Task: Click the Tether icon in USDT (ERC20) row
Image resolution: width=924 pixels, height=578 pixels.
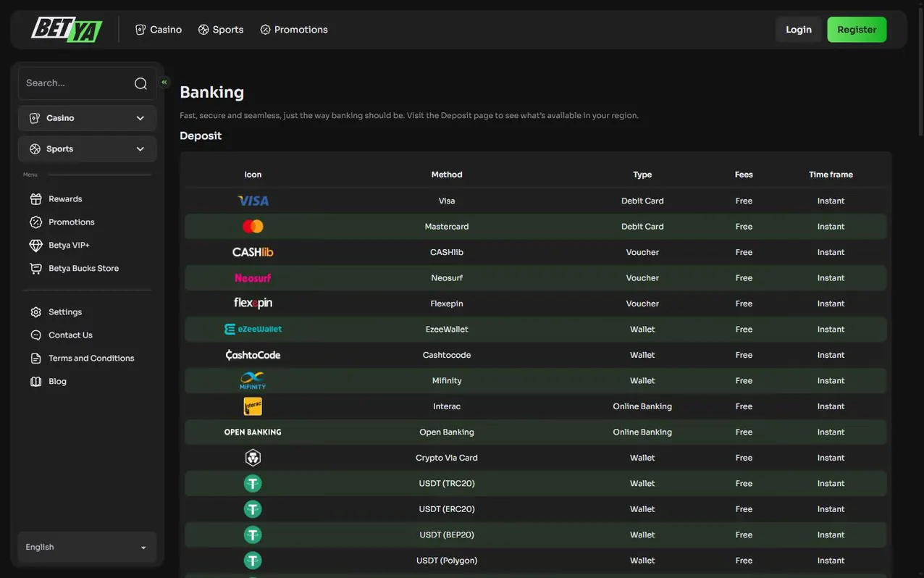Action: [253, 509]
